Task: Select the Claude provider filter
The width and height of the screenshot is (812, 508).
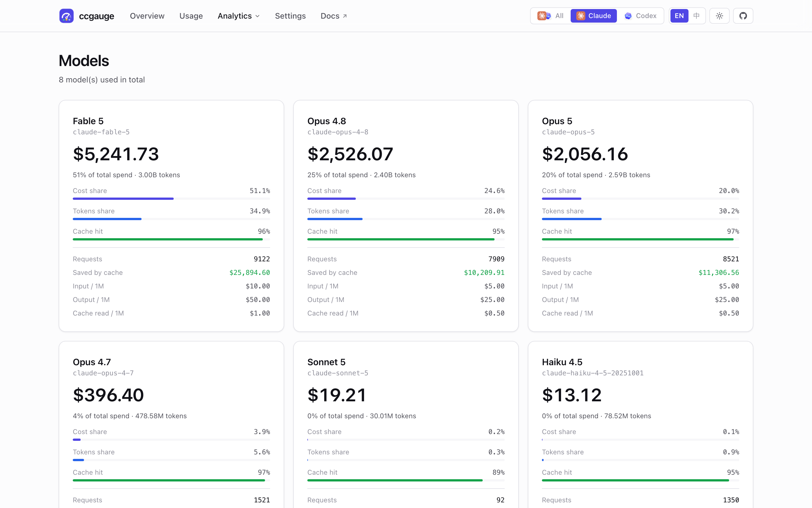Action: coord(593,16)
